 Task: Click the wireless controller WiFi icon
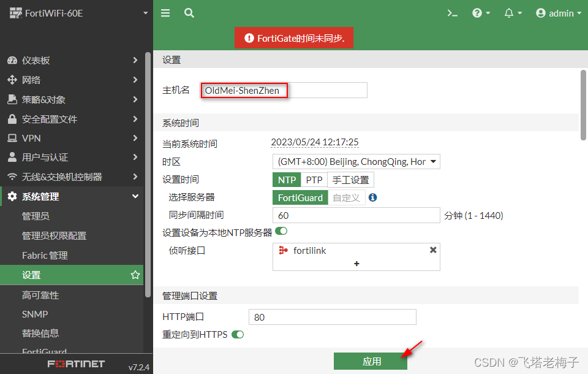coord(12,177)
